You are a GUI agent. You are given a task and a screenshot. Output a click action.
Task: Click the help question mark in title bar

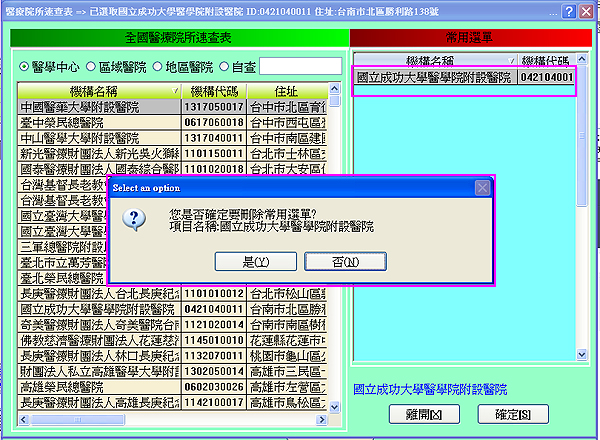(x=568, y=12)
